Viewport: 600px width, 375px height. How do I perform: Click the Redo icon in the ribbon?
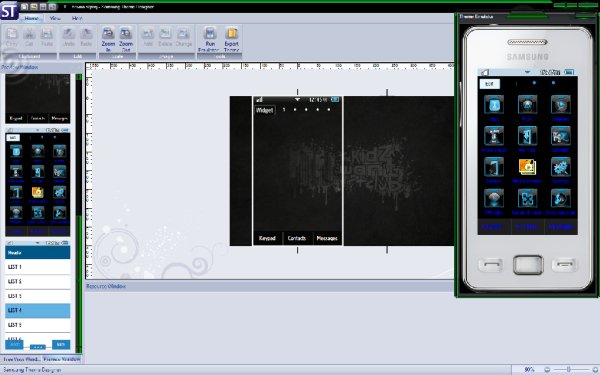point(86,37)
